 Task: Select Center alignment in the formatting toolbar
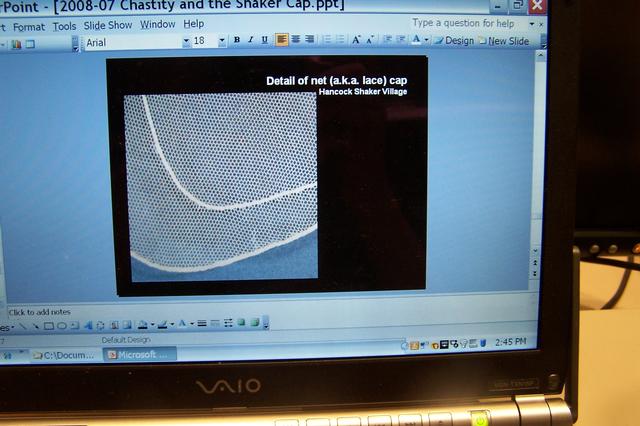[x=296, y=40]
